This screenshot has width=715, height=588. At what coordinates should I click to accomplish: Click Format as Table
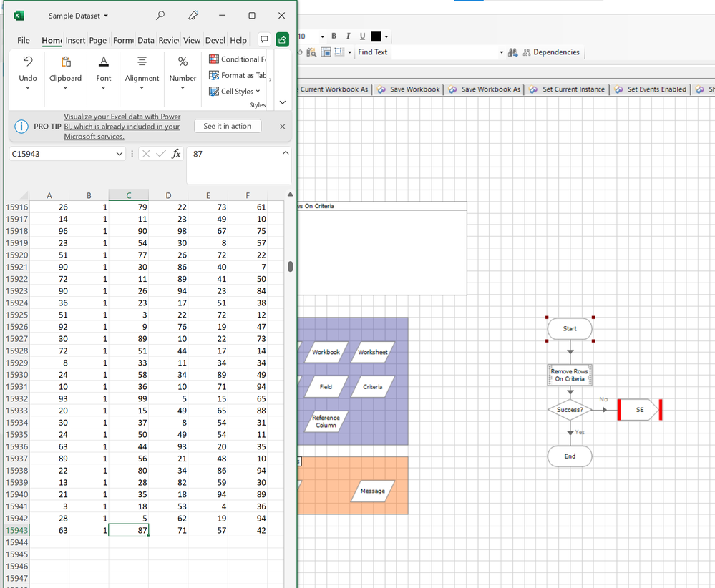coord(238,75)
